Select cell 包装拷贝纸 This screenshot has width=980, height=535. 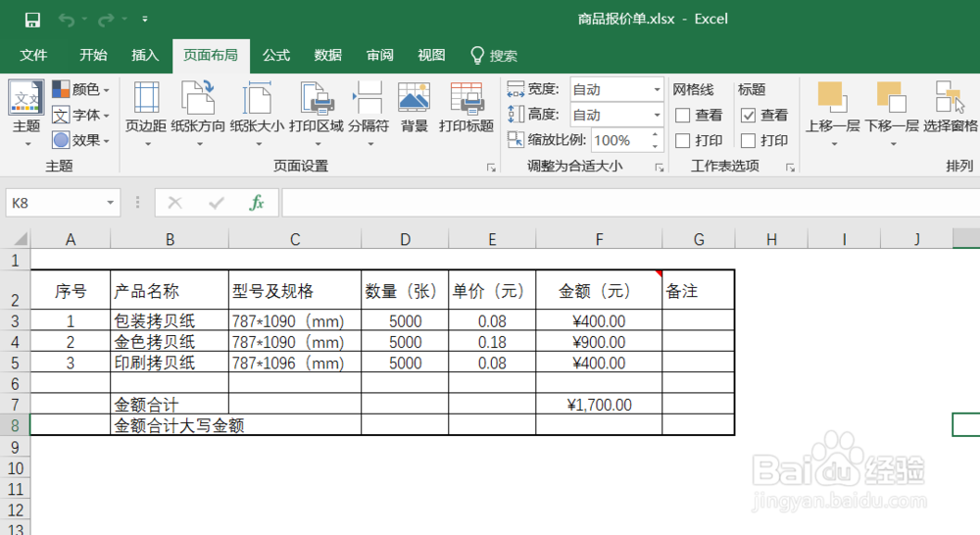point(170,321)
